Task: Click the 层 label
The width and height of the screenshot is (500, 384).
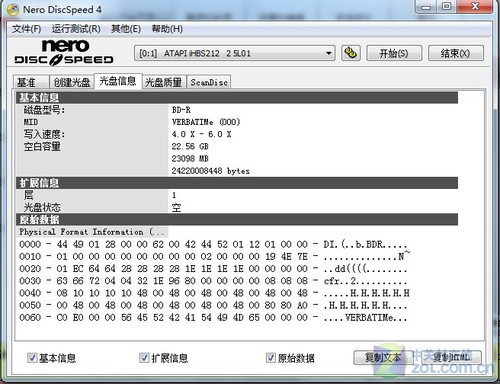Action: pyautogui.click(x=29, y=195)
